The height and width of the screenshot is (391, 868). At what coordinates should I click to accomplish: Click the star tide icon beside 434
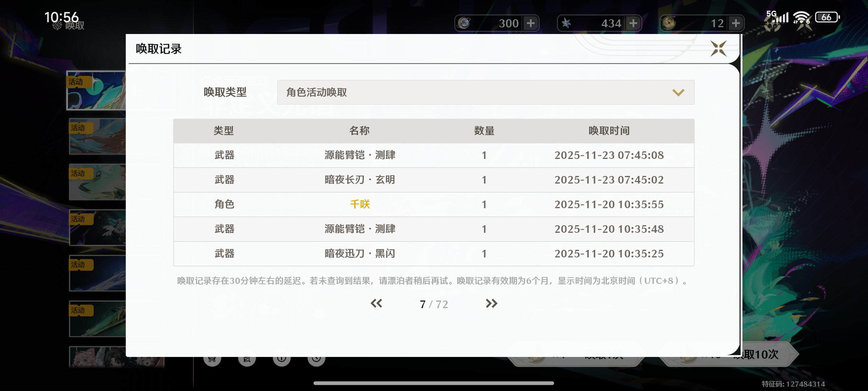pyautogui.click(x=566, y=24)
